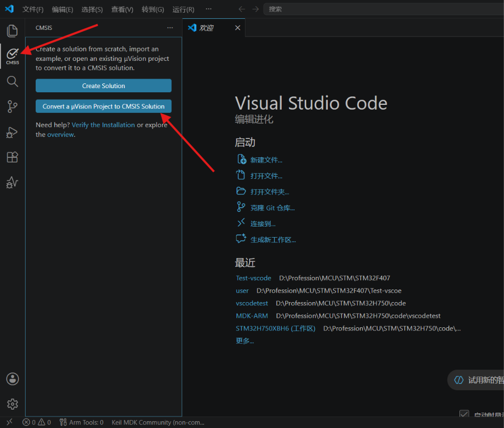Click 打开文件... link
Screen dimensions: 504x428
266,176
